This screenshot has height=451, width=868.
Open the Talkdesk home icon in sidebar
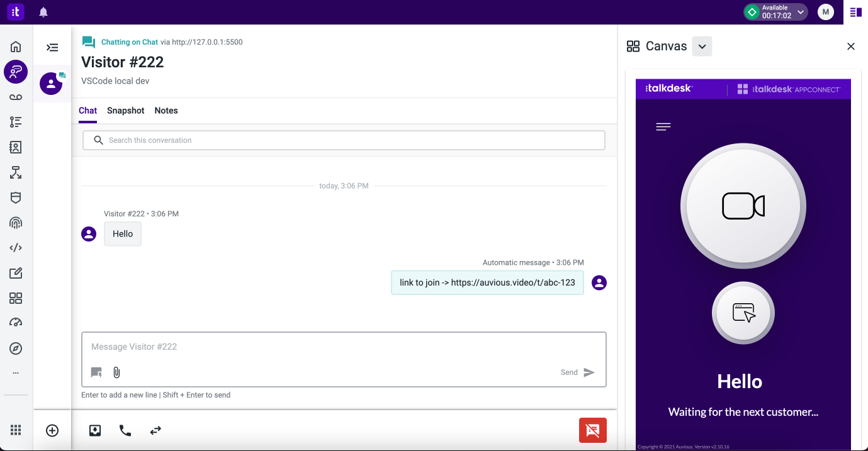[x=16, y=47]
